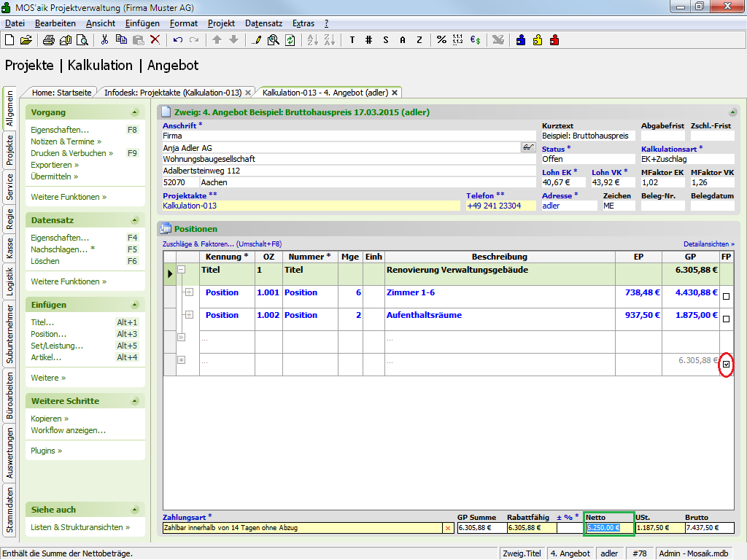The image size is (747, 560).
Task: Uncheck the circled FP checkbox in last row
Action: click(726, 365)
